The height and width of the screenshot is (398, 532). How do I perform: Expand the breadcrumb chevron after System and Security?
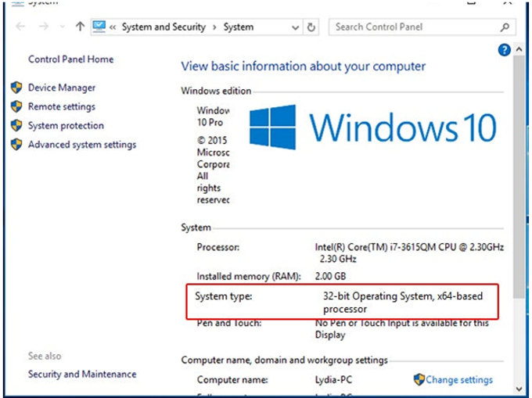click(x=214, y=27)
